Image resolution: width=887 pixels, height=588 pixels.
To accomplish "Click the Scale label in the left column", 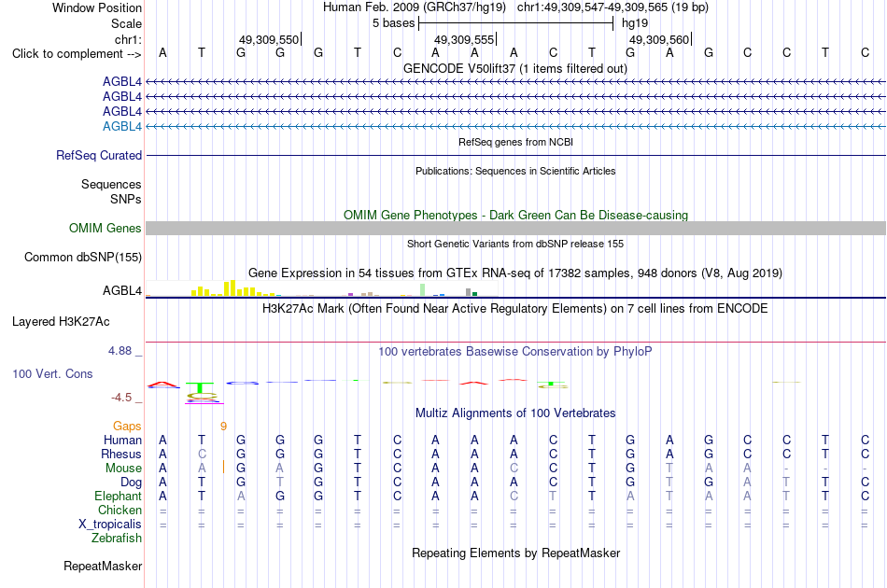I will 126,23.
